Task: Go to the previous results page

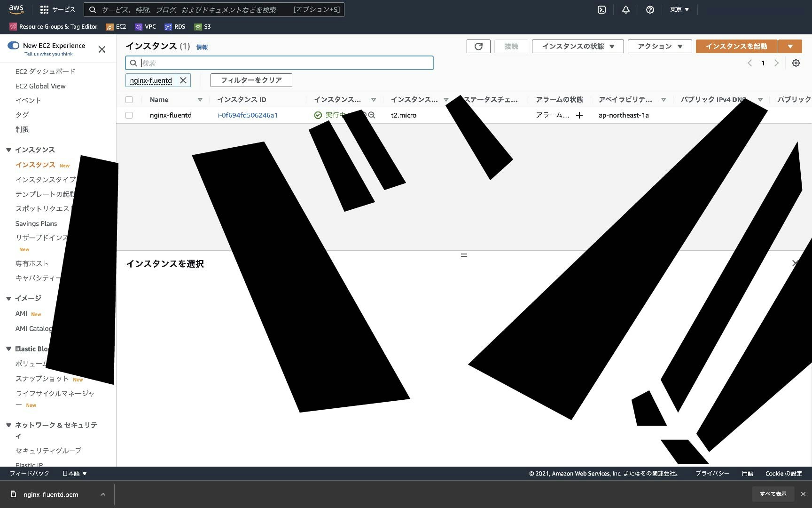Action: 750,63
